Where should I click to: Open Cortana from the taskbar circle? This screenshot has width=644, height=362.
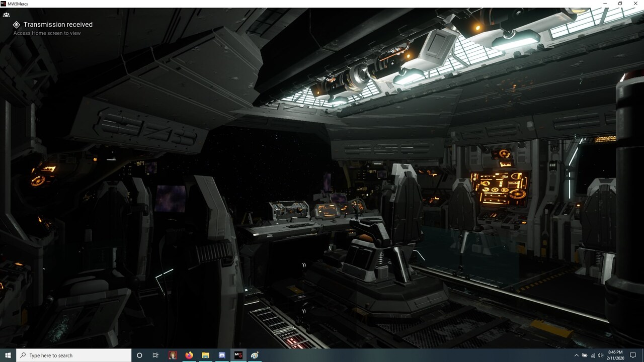(139, 355)
